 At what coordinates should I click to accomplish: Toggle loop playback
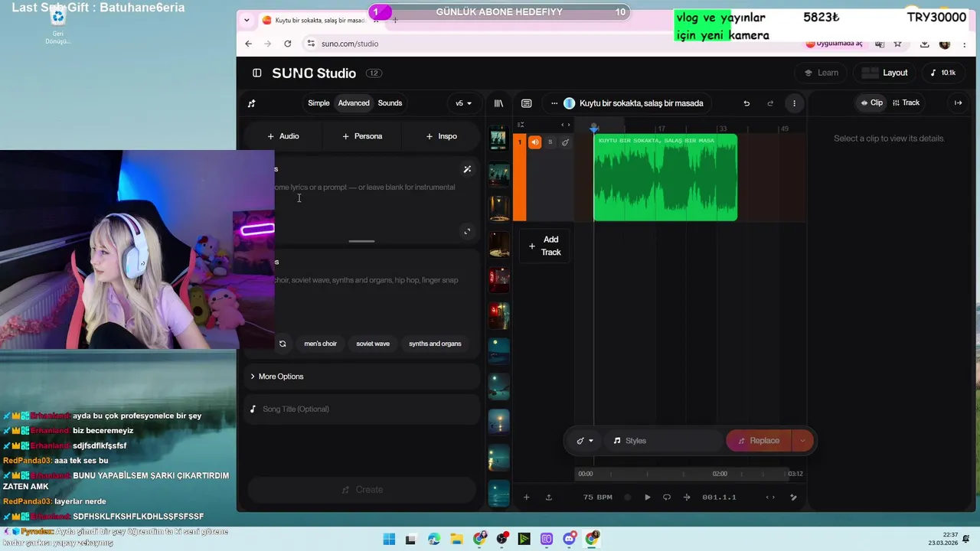pos(667,497)
